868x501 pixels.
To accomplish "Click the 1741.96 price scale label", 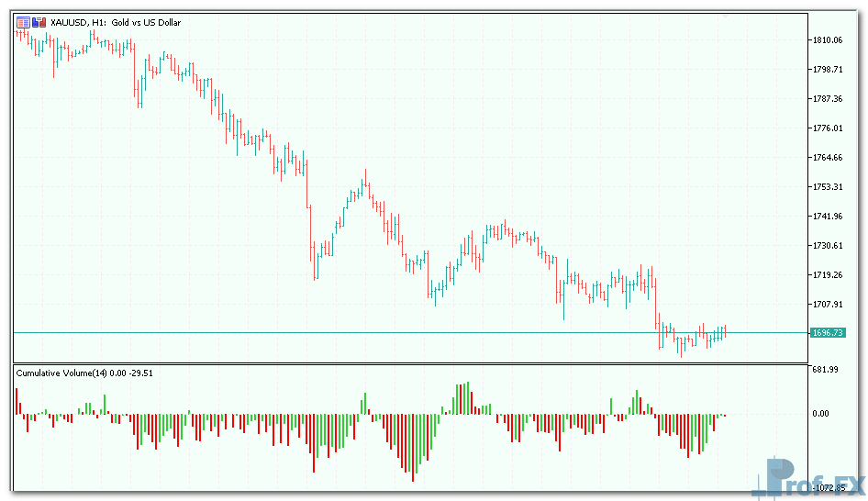I will coord(827,216).
